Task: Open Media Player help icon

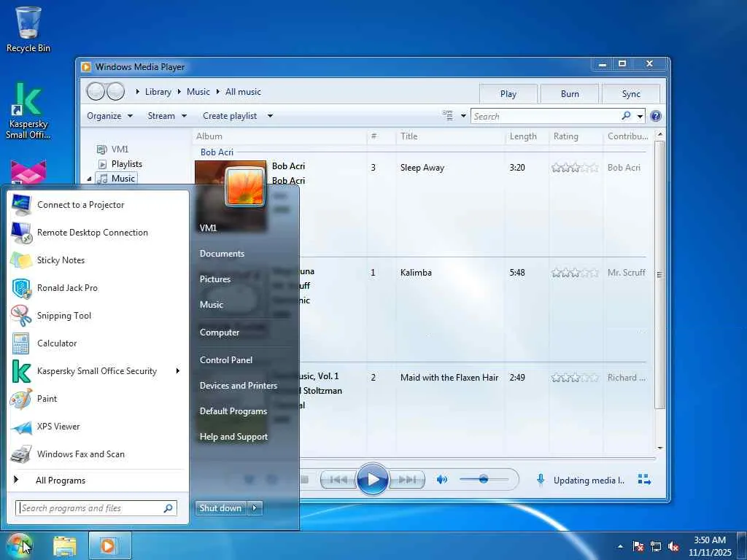Action: [656, 116]
